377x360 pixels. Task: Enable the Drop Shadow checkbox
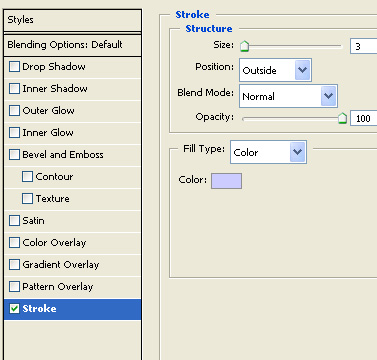(14, 67)
